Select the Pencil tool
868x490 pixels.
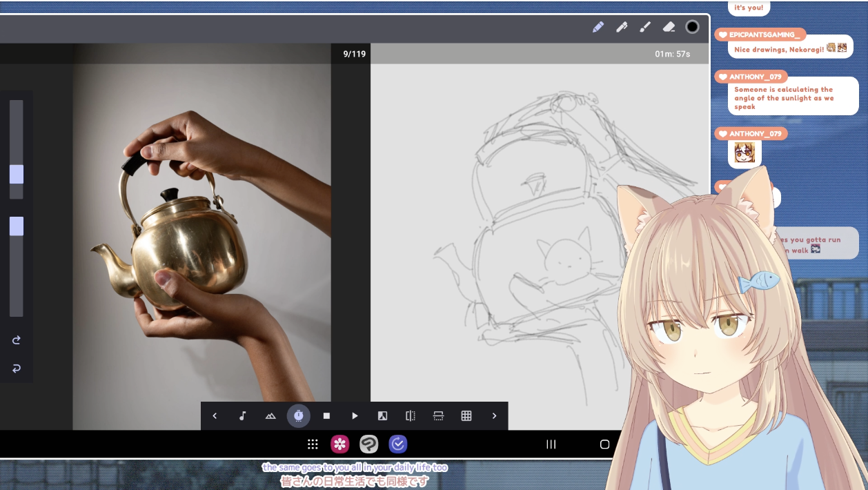598,27
